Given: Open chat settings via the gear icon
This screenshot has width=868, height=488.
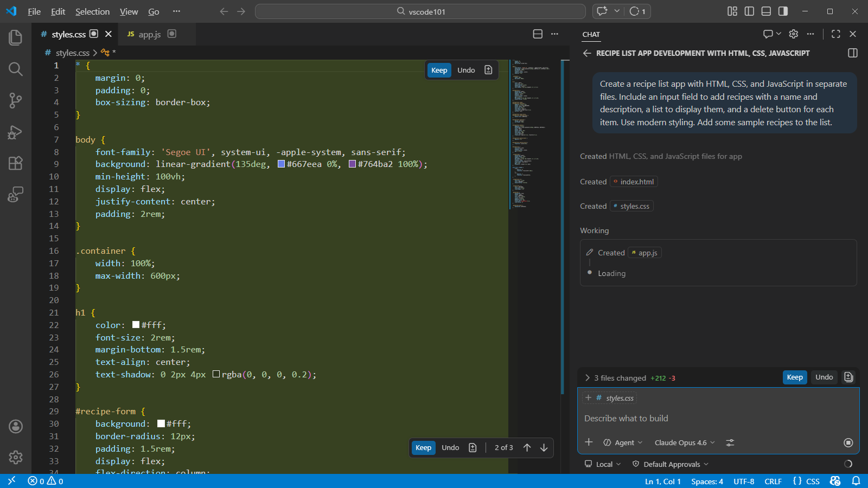Looking at the screenshot, I should [793, 34].
